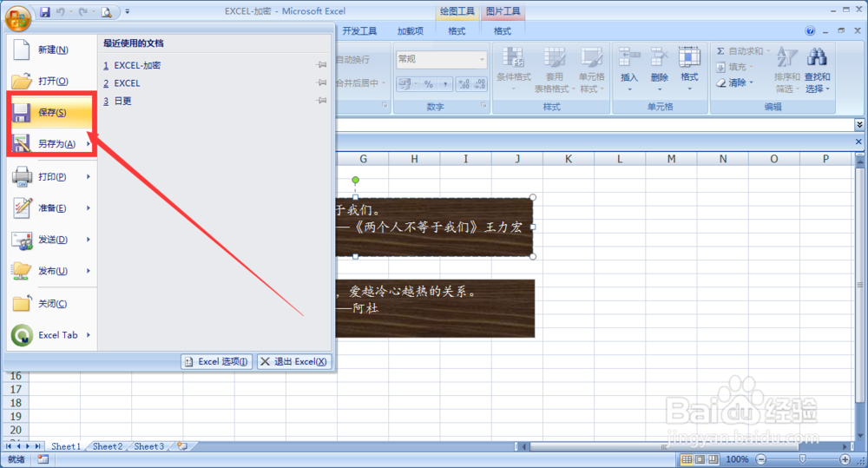Click the 清除 clear button
This screenshot has width=868, height=468.
(734, 82)
